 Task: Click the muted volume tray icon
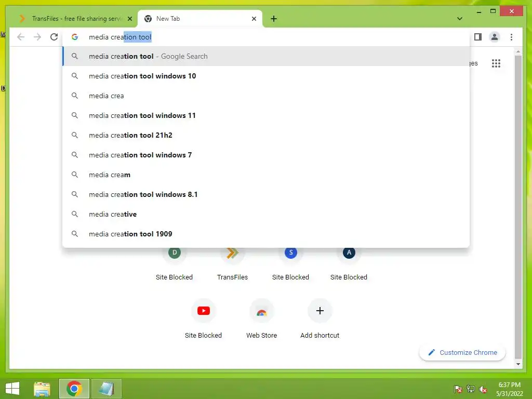coord(483,389)
